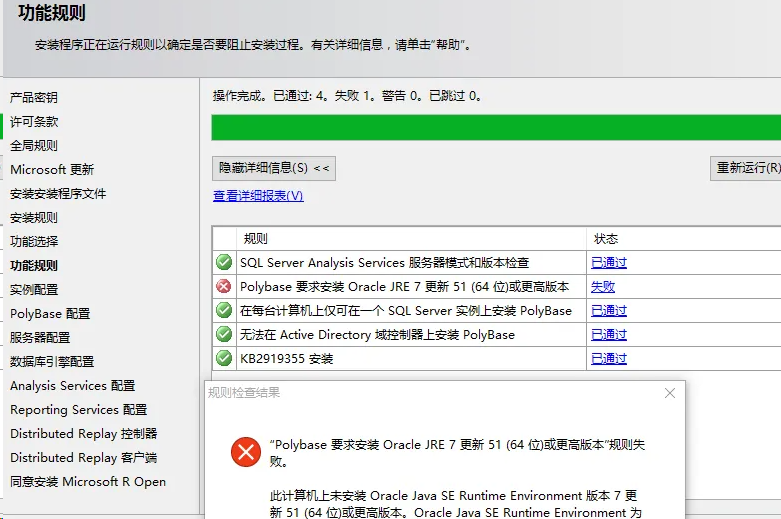The height and width of the screenshot is (519, 781).
Task: Collapse details with 隐藏详细信息 button
Action: pyautogui.click(x=274, y=168)
